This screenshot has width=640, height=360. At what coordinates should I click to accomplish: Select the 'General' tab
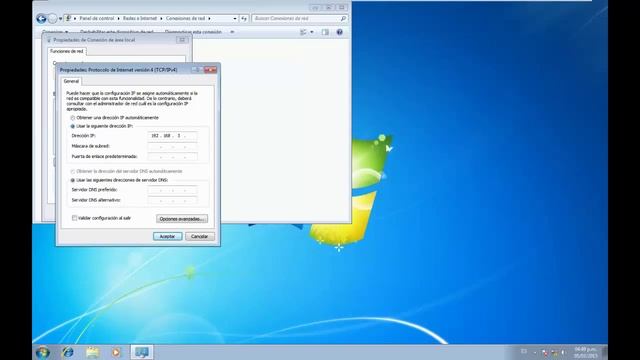[71, 81]
